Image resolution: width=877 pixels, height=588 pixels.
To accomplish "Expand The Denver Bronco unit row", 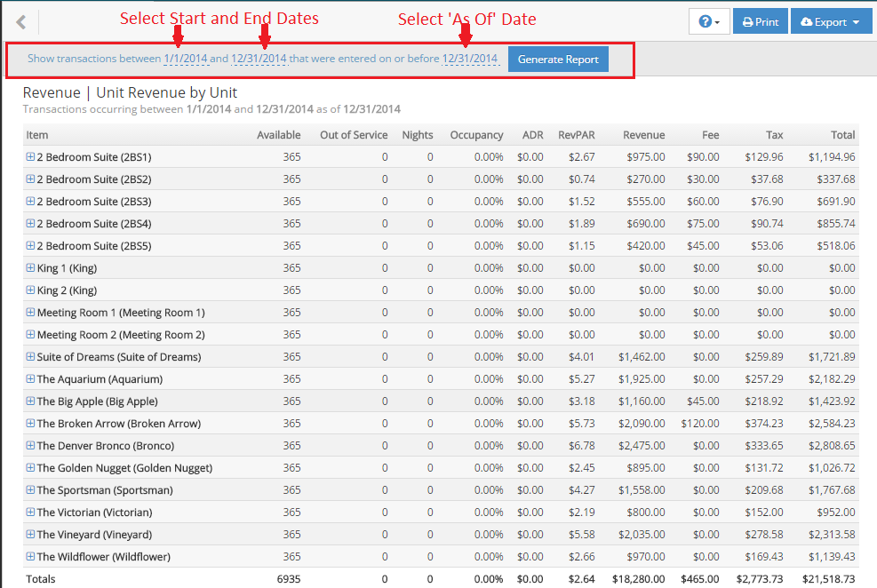I will click(x=30, y=446).
